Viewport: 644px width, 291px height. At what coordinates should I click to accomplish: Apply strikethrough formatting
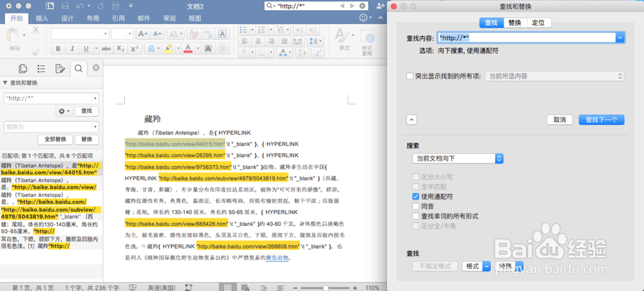pyautogui.click(x=106, y=48)
